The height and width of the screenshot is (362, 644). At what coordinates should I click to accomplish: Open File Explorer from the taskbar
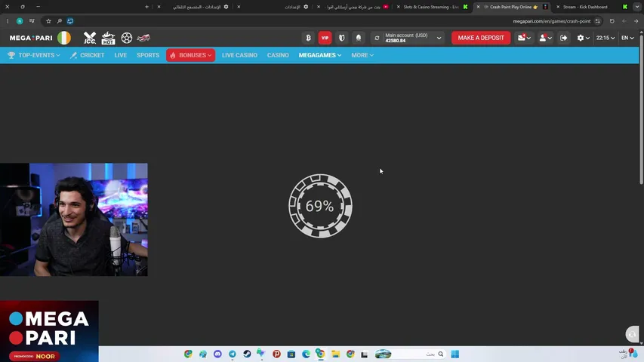point(335,354)
